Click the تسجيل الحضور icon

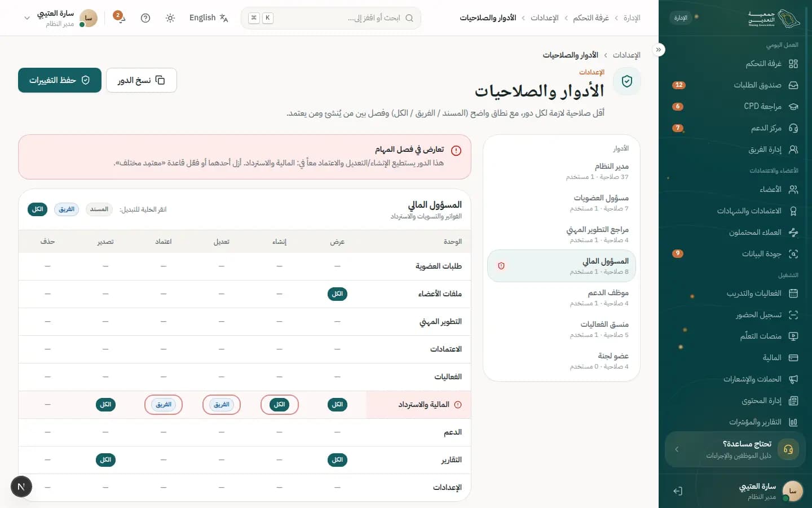793,315
